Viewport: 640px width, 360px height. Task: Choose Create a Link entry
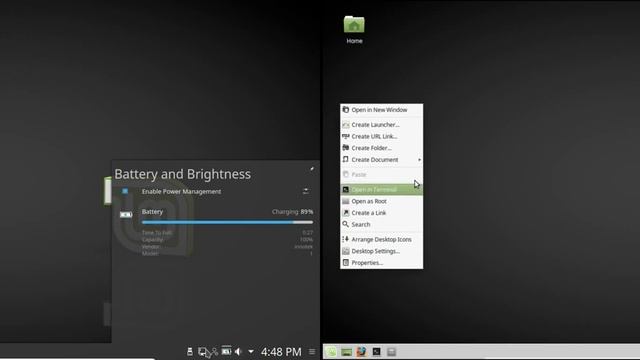click(382, 213)
